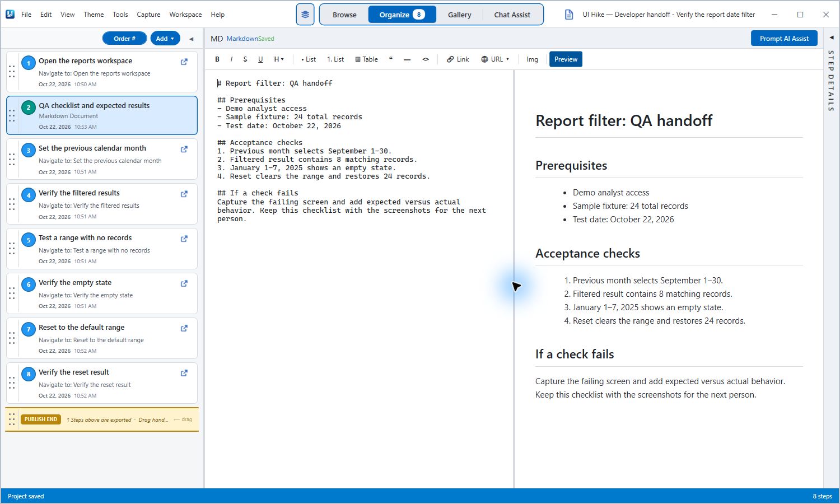Insert a bulleted list
Viewport: 840px width, 504px height.
pyautogui.click(x=308, y=59)
